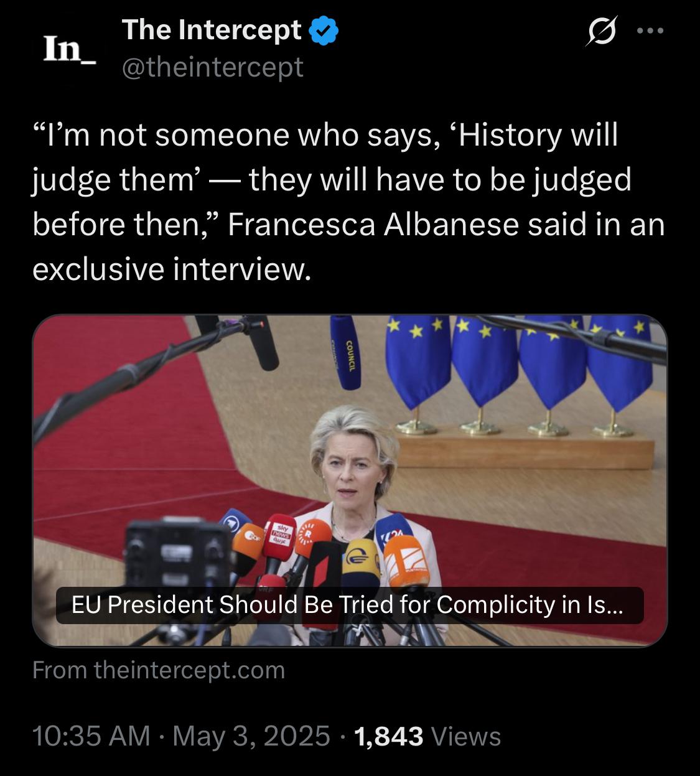Open the 1,843 Views count
The width and height of the screenshot is (700, 776).
tap(427, 736)
